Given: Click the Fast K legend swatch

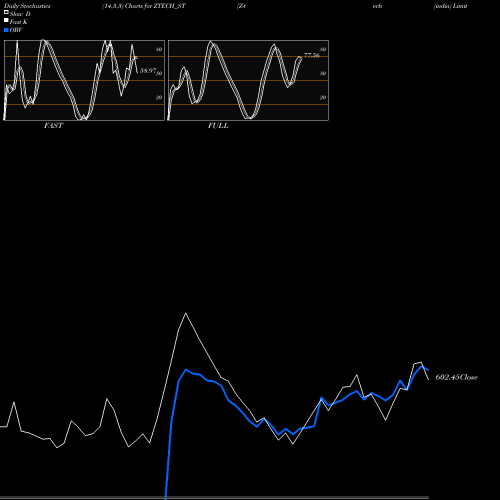Looking at the screenshot, I should coord(6,20).
